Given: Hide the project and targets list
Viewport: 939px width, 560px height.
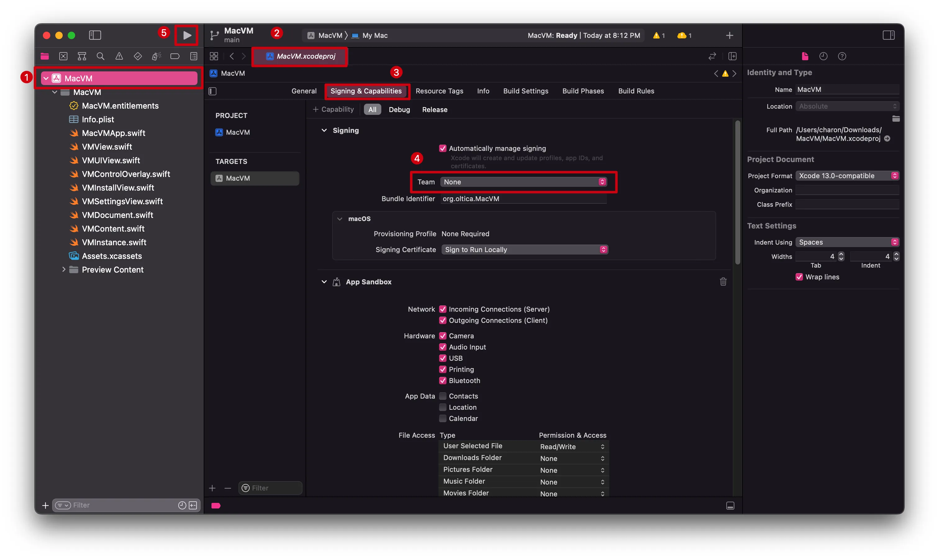Looking at the screenshot, I should pyautogui.click(x=212, y=91).
